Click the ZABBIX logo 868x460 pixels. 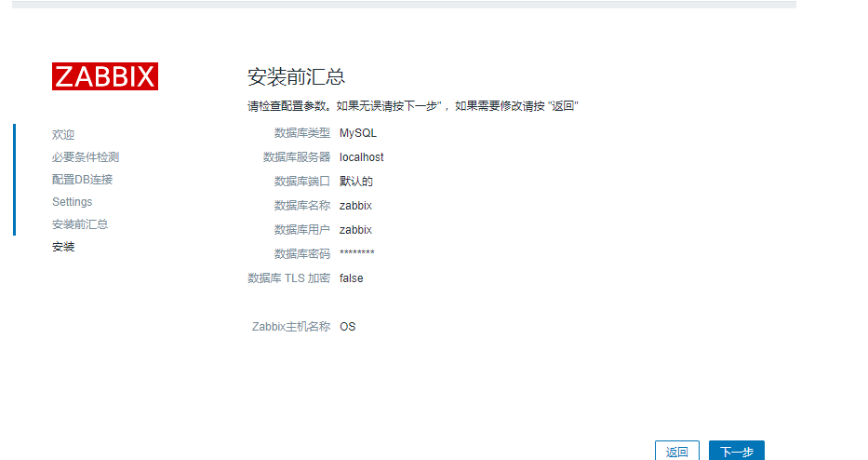click(105, 76)
